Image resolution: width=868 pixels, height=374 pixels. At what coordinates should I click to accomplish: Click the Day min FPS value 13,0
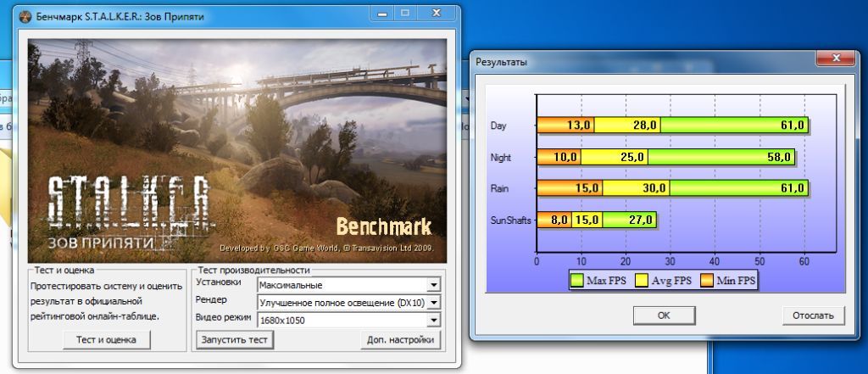click(580, 126)
